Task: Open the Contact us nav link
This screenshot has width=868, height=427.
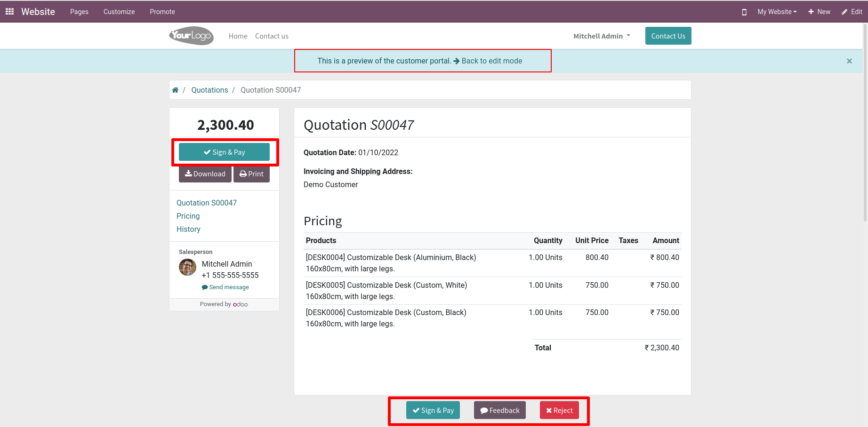Action: coord(272,36)
